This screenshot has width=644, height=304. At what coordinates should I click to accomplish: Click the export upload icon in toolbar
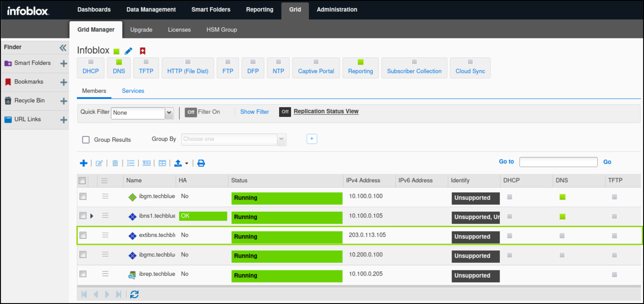178,163
